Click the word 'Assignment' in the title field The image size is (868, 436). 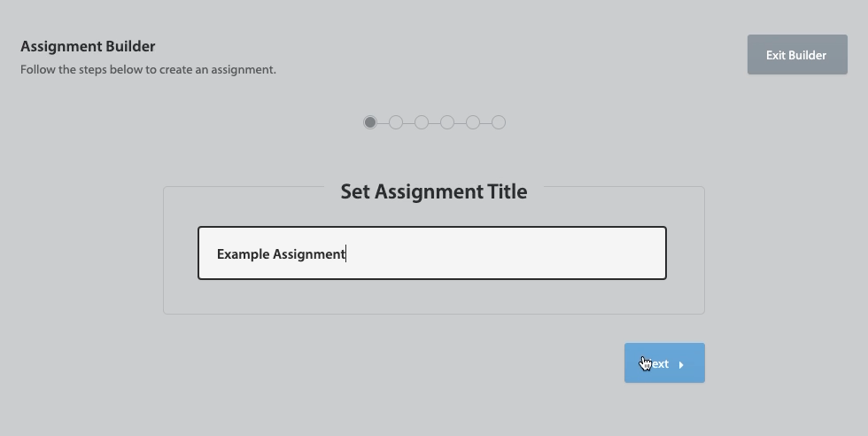308,254
